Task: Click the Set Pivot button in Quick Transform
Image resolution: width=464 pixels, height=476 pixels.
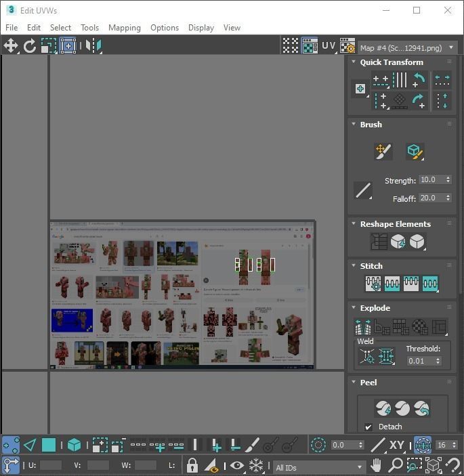Action: point(360,89)
